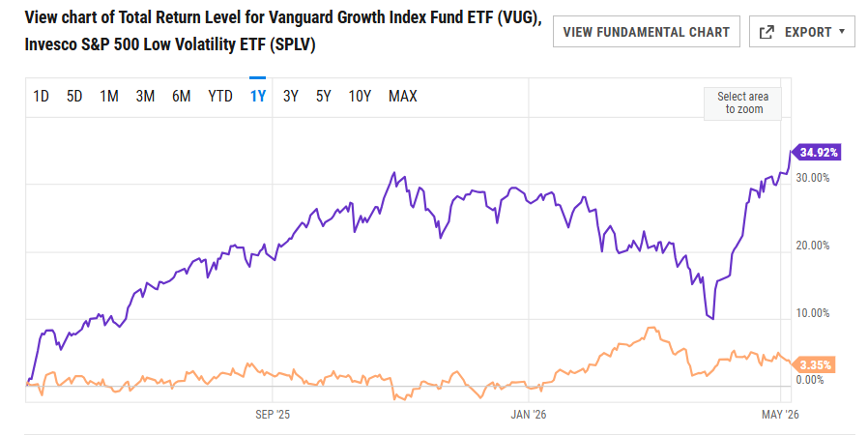Click the SEP '25 axis label

[x=273, y=415]
